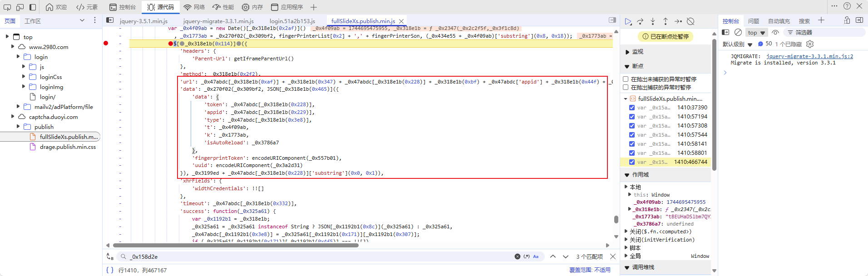Expand captcha.duoyi.com domain node
Viewport: 868px width, 276px height.
click(x=13, y=117)
